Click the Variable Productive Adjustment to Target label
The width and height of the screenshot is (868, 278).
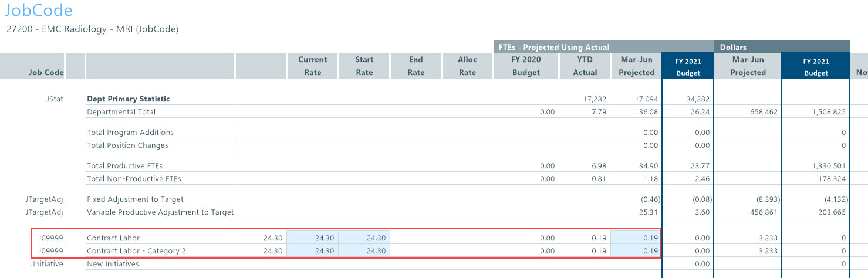160,212
